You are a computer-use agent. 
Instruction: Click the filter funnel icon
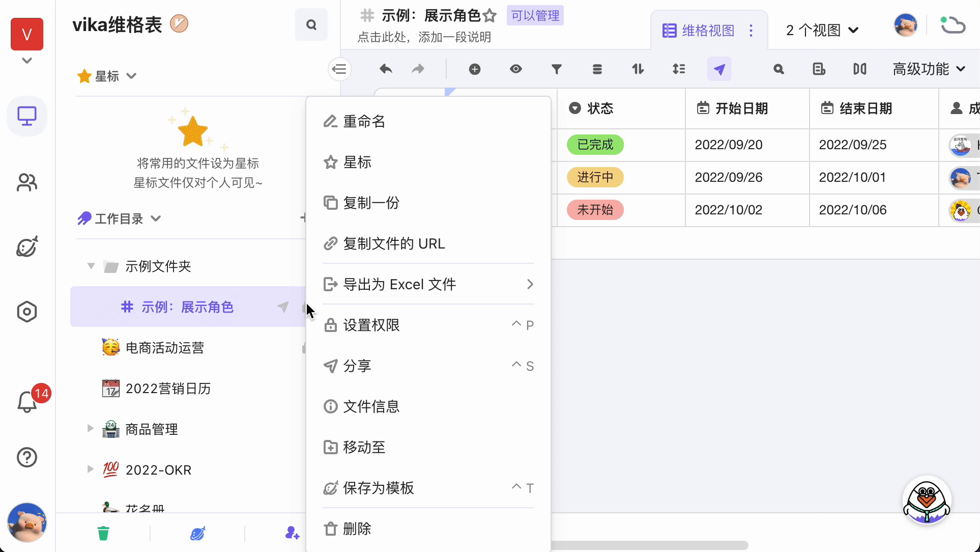557,69
